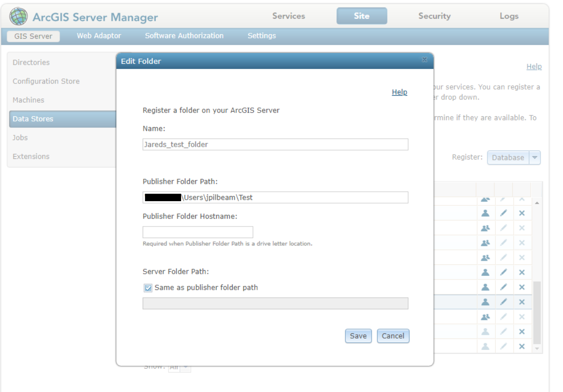
Task: Click the 'Publisher Folder Hostname:' label
Action: 190,216
